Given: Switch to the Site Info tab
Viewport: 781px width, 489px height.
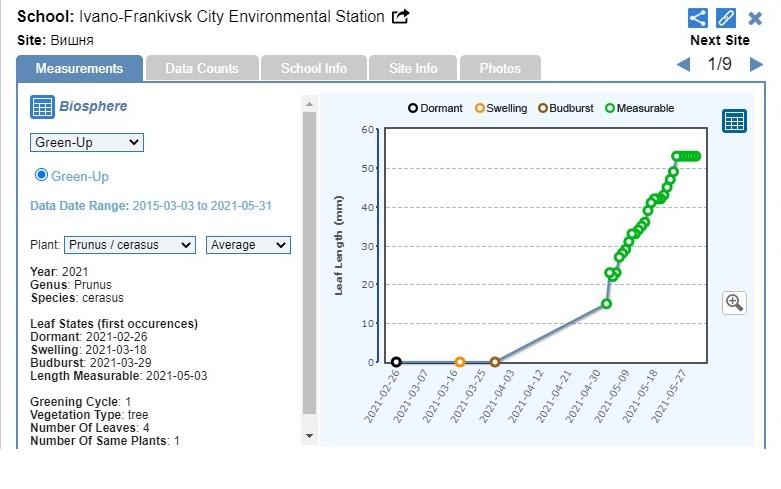Looking at the screenshot, I should 413,68.
